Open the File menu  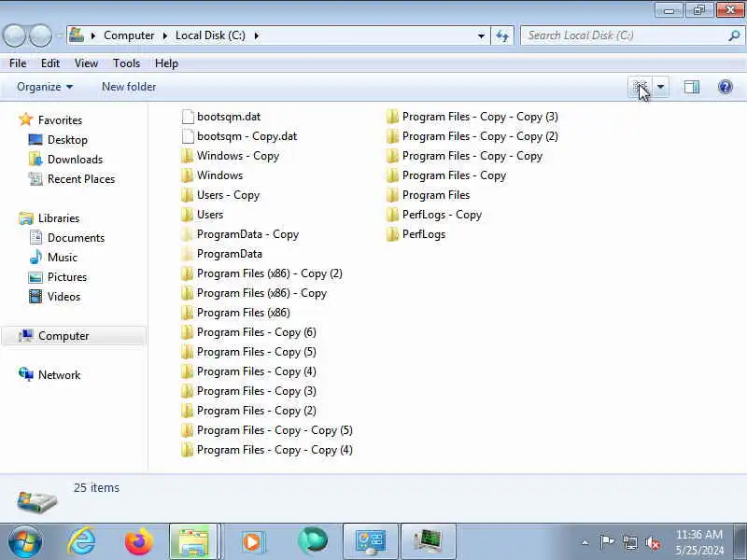click(18, 63)
